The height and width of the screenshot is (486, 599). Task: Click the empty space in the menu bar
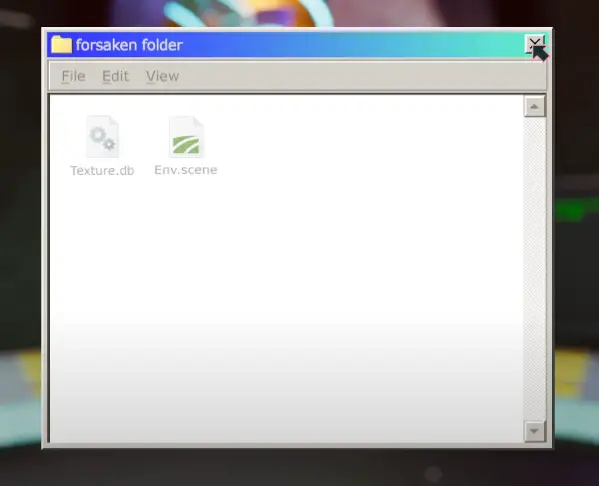(x=359, y=76)
